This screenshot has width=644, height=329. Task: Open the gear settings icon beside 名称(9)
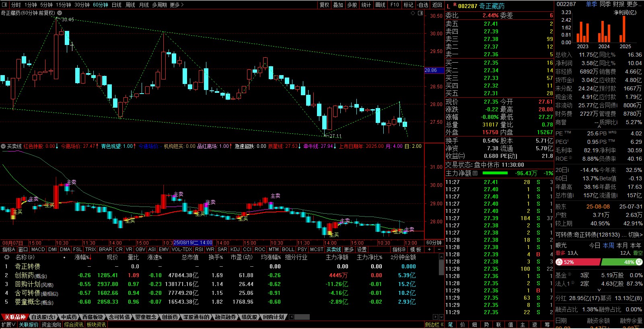tap(6, 257)
